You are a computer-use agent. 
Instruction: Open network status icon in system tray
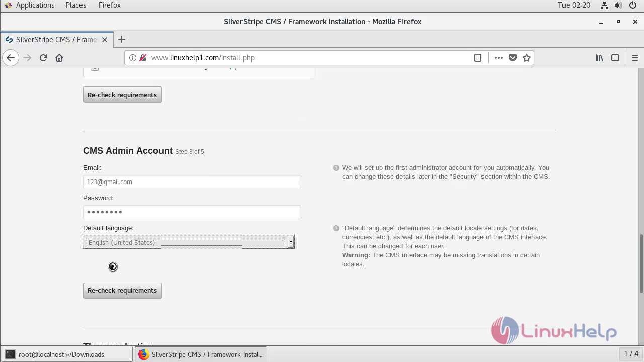(604, 5)
